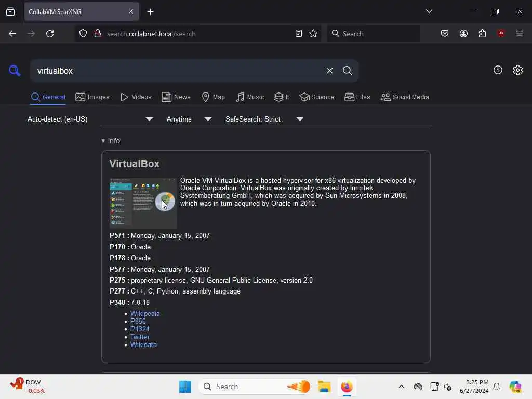Screen dimensions: 532x399
Task: Open recent tabs view icon
Action: (x=10, y=11)
